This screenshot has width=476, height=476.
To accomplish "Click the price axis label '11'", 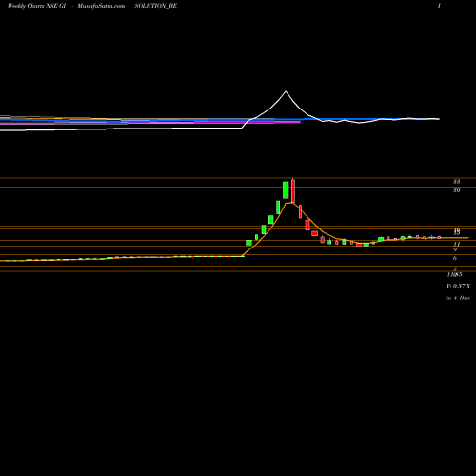I will (x=456, y=244).
